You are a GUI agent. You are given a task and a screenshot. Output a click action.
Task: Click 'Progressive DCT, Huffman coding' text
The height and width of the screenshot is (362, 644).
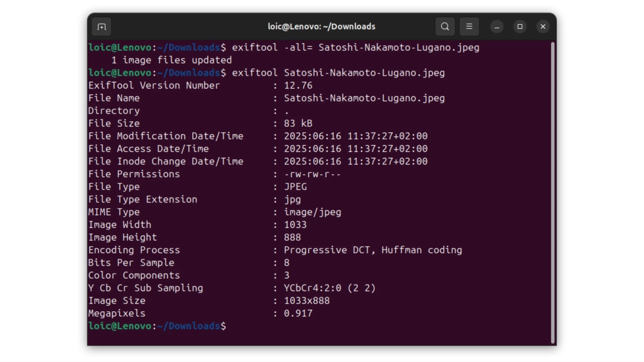tap(372, 250)
